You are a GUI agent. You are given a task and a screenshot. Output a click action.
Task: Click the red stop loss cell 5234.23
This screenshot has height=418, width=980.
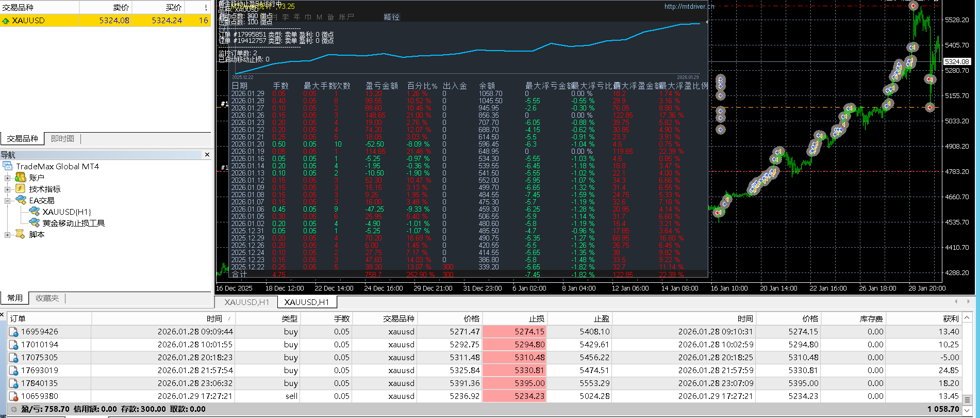(514, 396)
